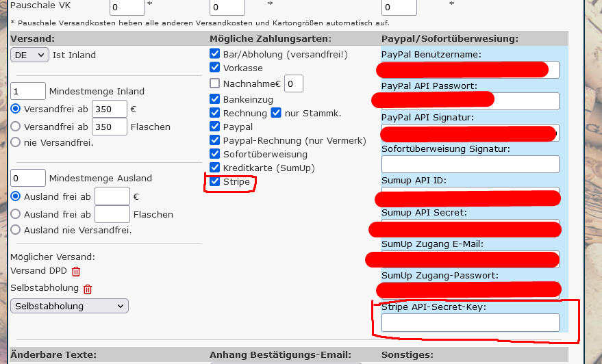Open the DE country dropdown
The height and width of the screenshot is (364, 602).
[29, 55]
